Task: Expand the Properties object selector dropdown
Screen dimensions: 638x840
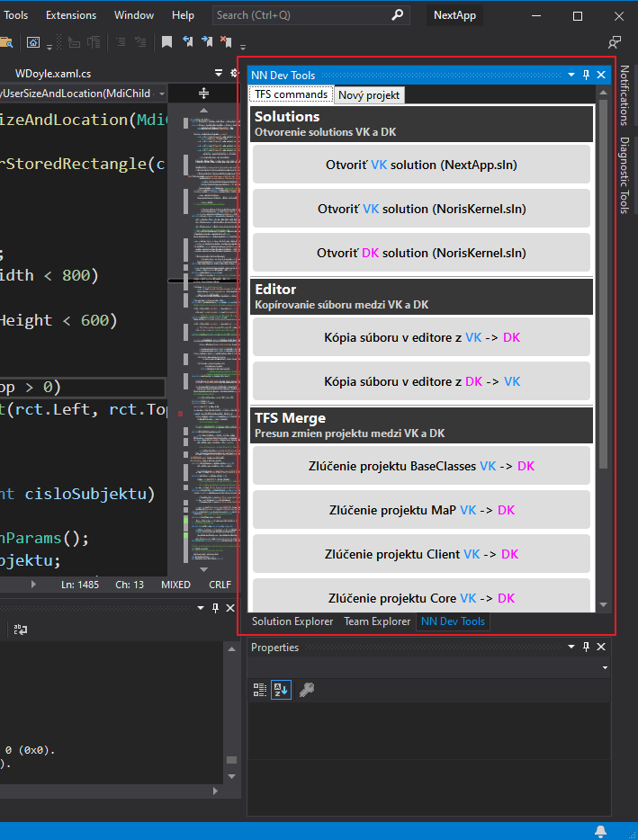Action: pos(605,668)
